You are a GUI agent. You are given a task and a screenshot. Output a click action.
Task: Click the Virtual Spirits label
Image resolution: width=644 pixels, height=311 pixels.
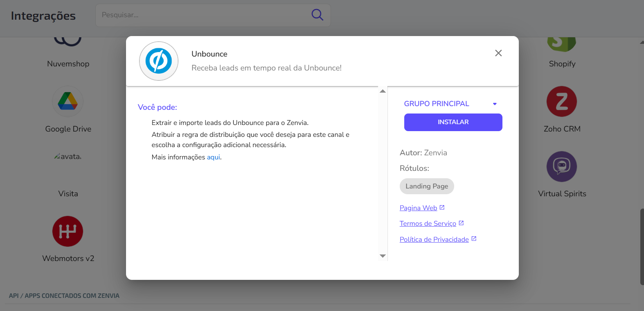[x=562, y=194]
